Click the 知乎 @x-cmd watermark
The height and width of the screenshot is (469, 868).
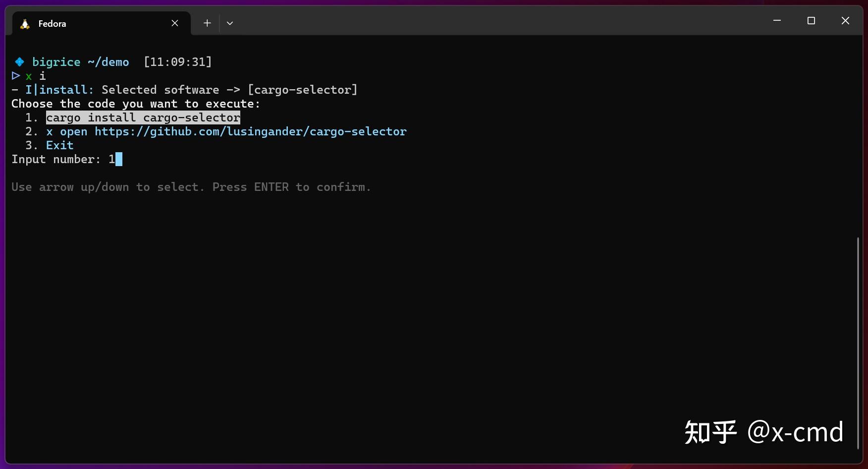pyautogui.click(x=764, y=431)
